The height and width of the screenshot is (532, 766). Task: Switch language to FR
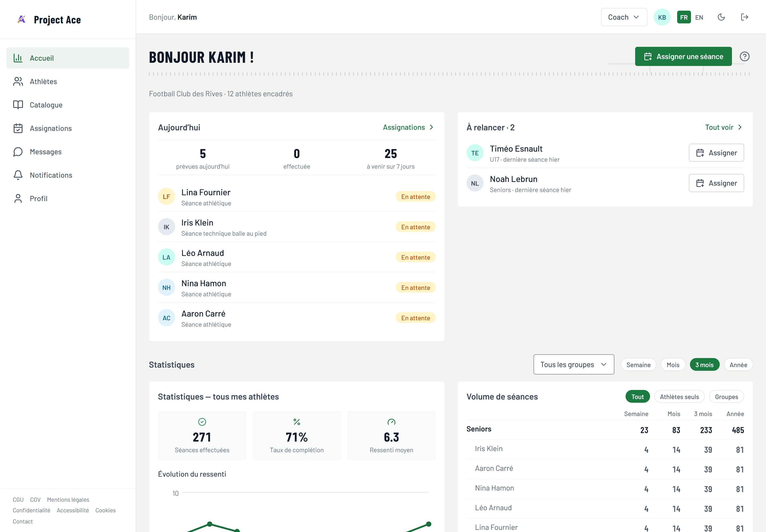[x=684, y=17]
